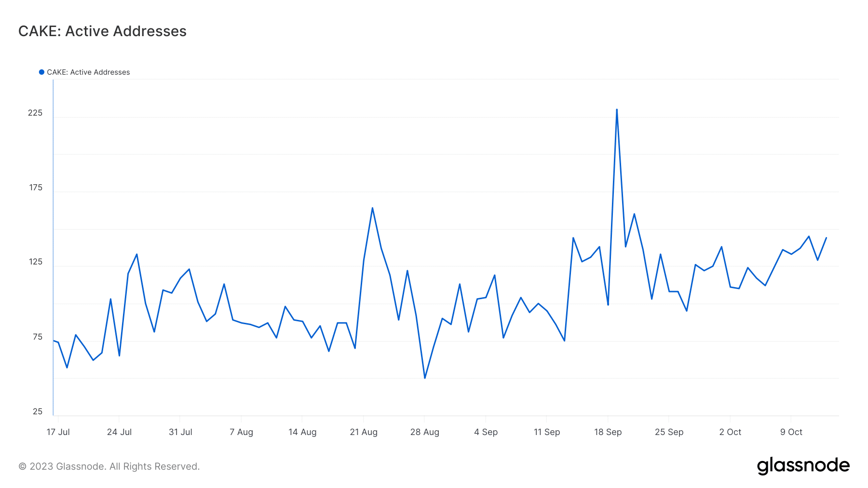This screenshot has height=488, width=868.
Task: Click the 125 y-axis value
Action: point(36,262)
